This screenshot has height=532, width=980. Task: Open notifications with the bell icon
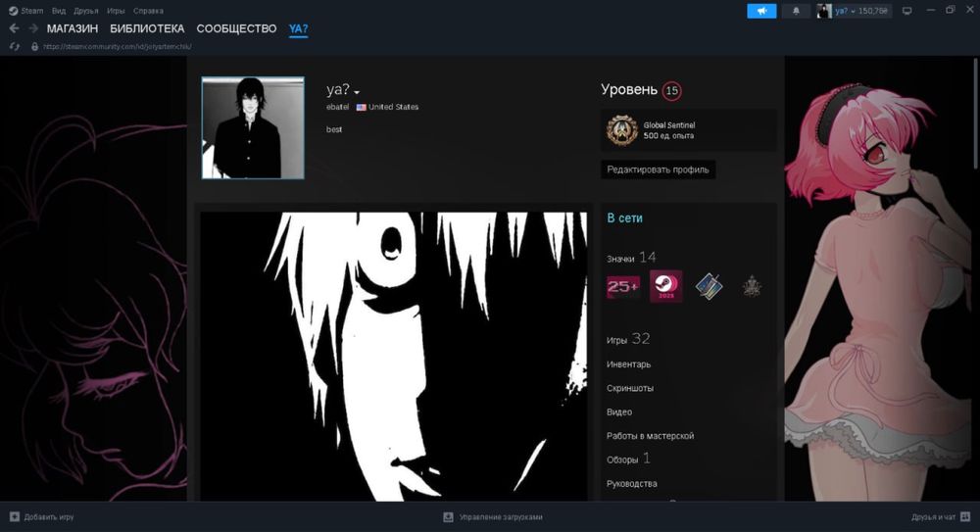pyautogui.click(x=796, y=11)
